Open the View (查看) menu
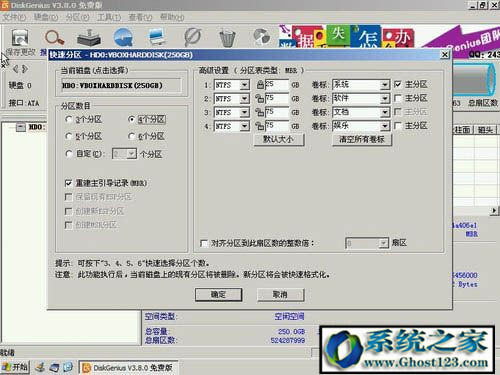Screen dimensions: 500x375 pos(140,17)
